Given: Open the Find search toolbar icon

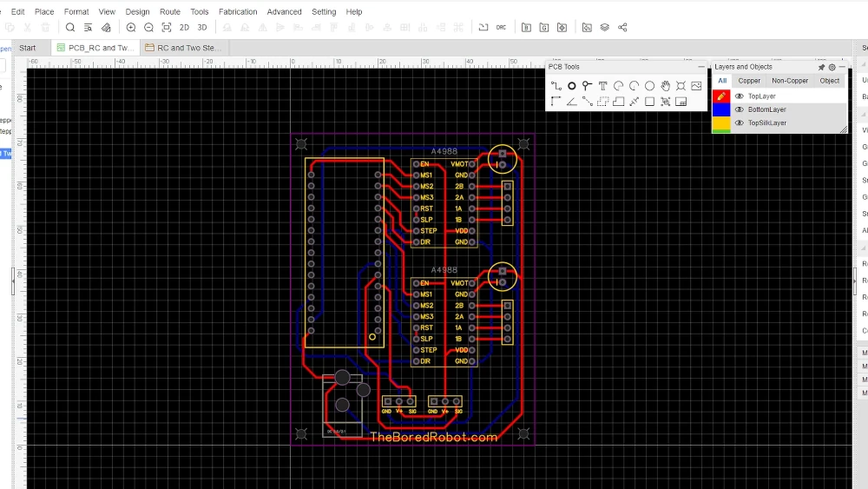Looking at the screenshot, I should (x=70, y=27).
